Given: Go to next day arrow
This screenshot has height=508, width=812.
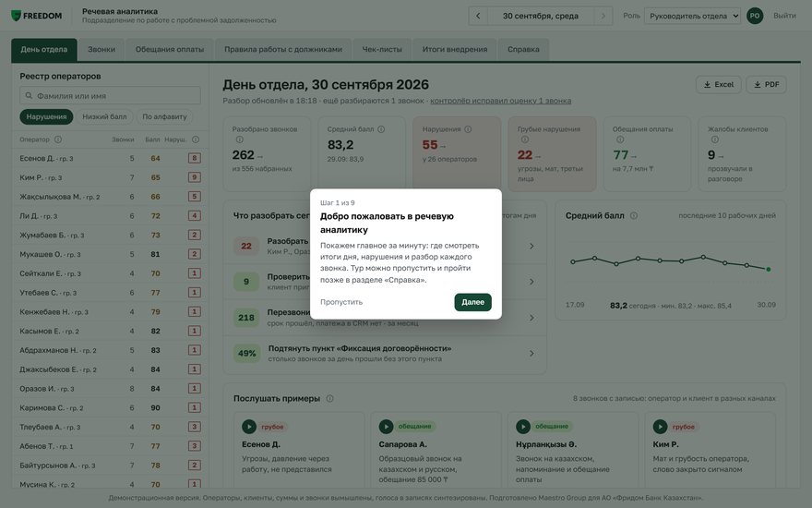Looking at the screenshot, I should tap(603, 16).
